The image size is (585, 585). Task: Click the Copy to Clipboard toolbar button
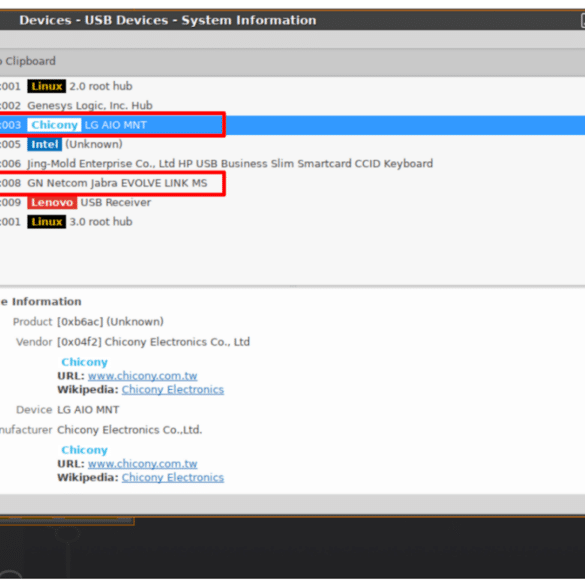pos(28,61)
